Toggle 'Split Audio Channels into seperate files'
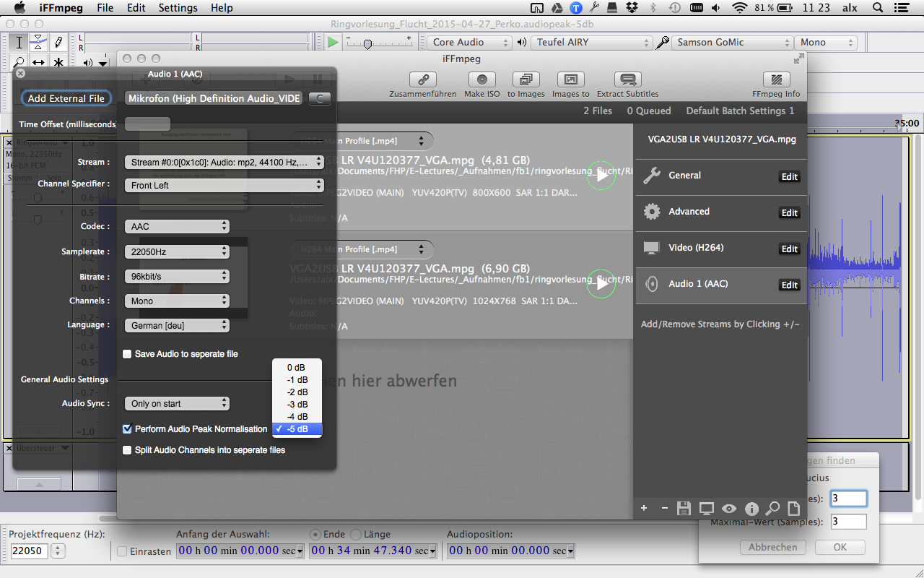924x578 pixels. [128, 450]
